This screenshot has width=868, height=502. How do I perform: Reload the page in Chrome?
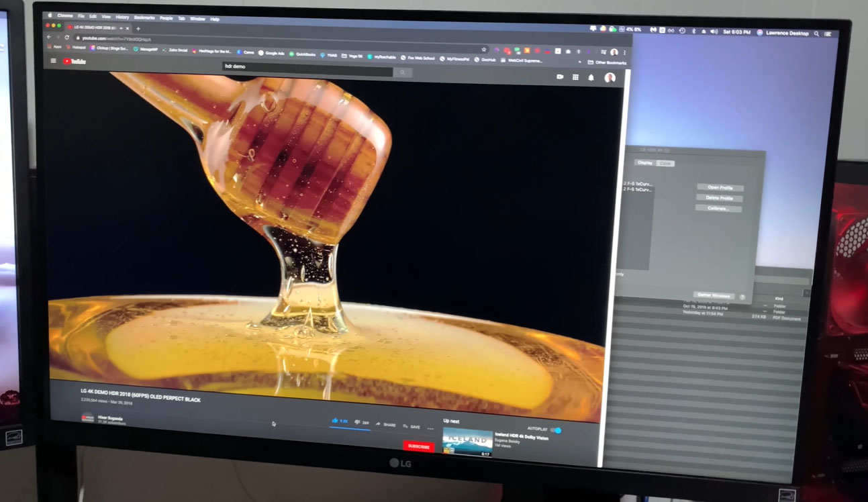tap(67, 38)
